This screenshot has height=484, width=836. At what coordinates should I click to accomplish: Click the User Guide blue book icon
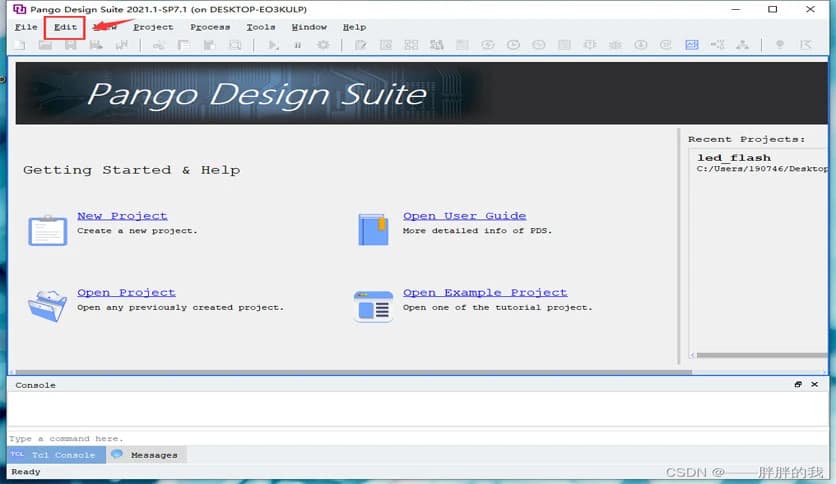click(373, 229)
